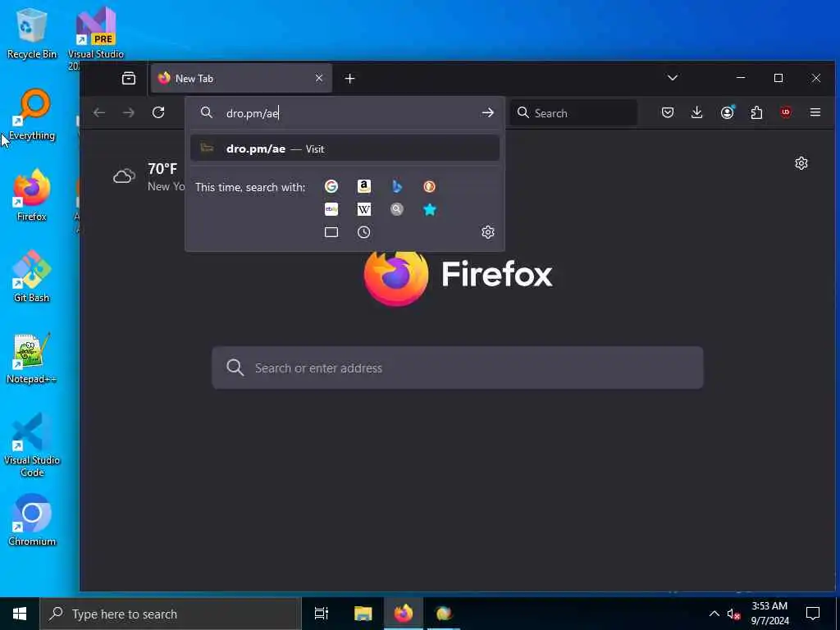Go back one page in Firefox
Screen dimensions: 840x630
point(99,112)
